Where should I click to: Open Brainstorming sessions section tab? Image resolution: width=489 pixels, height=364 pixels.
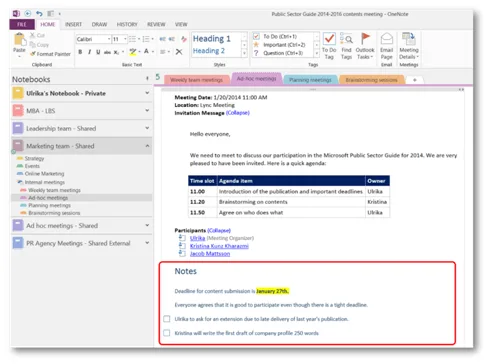coord(371,80)
